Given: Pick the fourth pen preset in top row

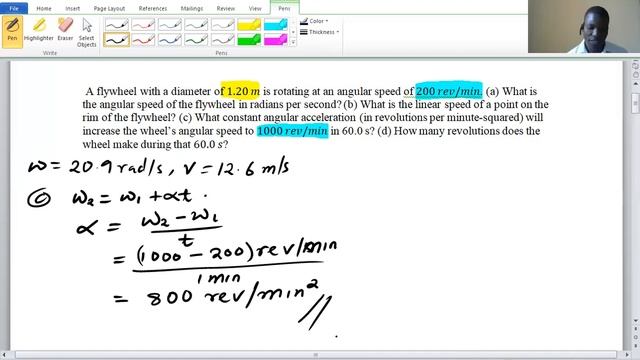Looking at the screenshot, I should click(x=196, y=24).
